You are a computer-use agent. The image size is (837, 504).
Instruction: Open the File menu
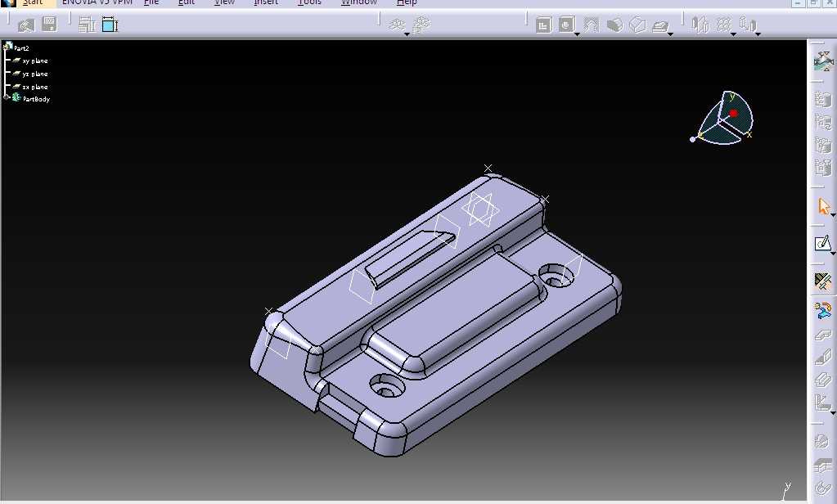point(151,2)
